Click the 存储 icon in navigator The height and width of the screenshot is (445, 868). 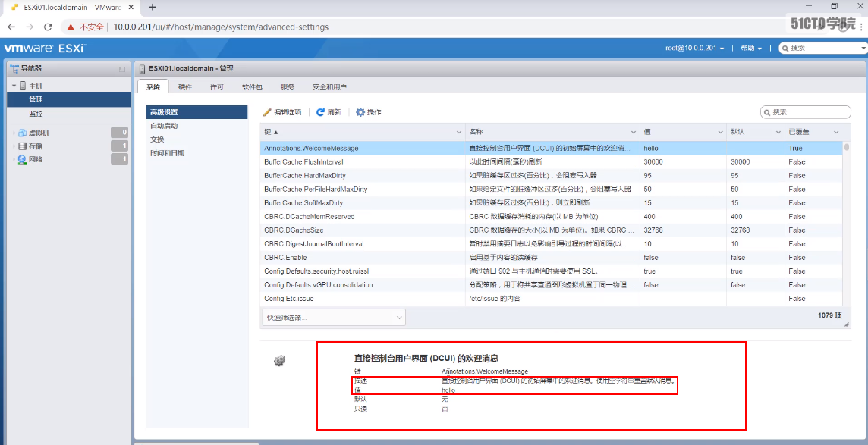pyautogui.click(x=22, y=146)
